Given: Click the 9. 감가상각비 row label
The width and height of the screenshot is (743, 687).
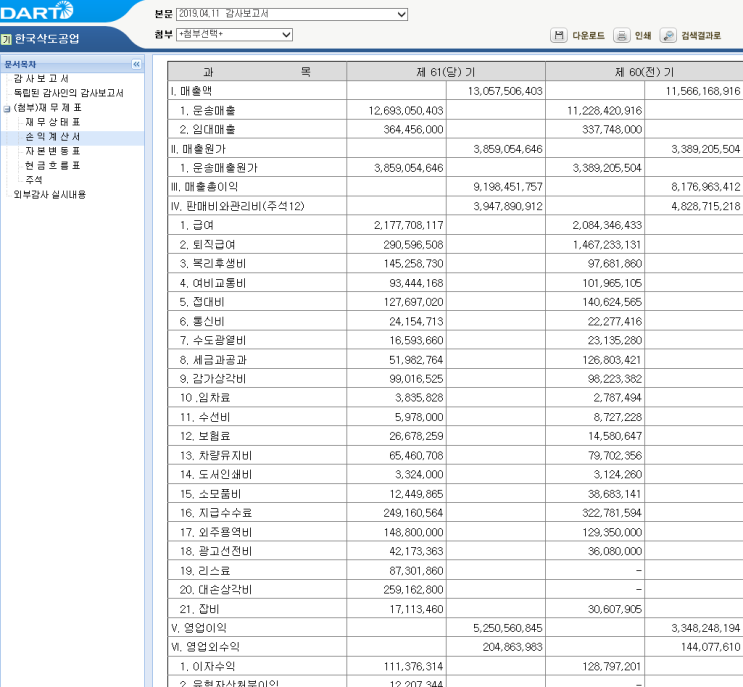Looking at the screenshot, I should [213, 379].
